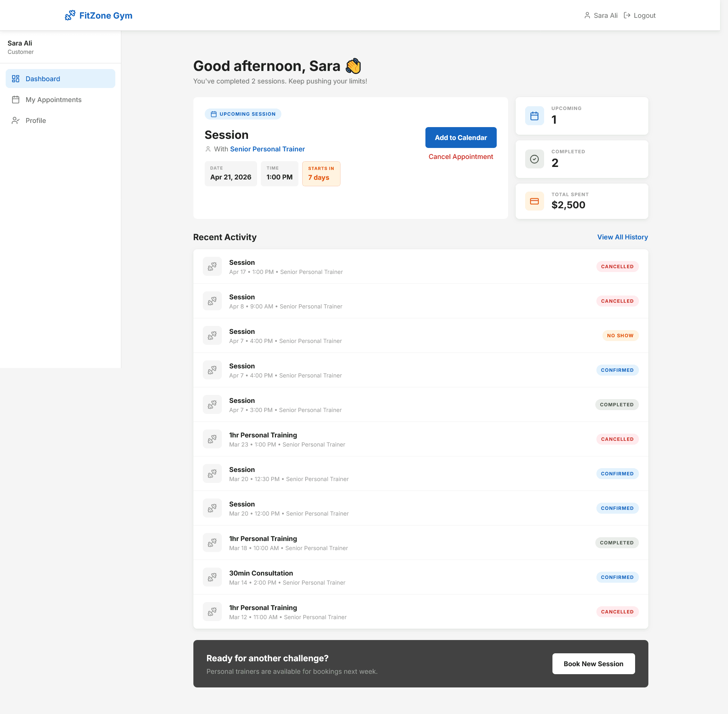Click the calendar icon on Upcoming stat card
This screenshot has height=714, width=728.
pyautogui.click(x=534, y=116)
